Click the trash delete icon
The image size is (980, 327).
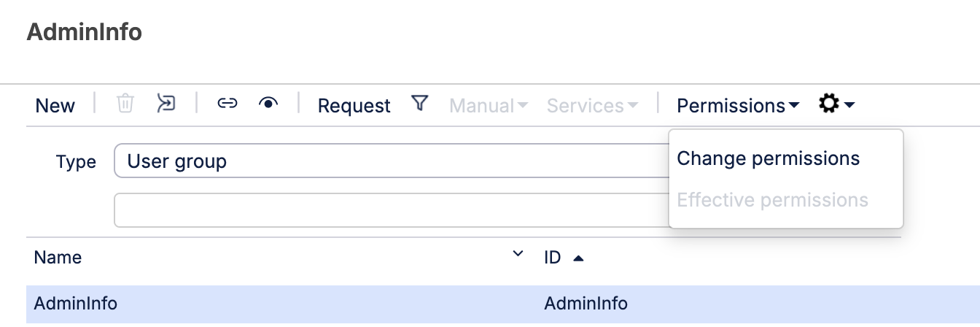125,104
